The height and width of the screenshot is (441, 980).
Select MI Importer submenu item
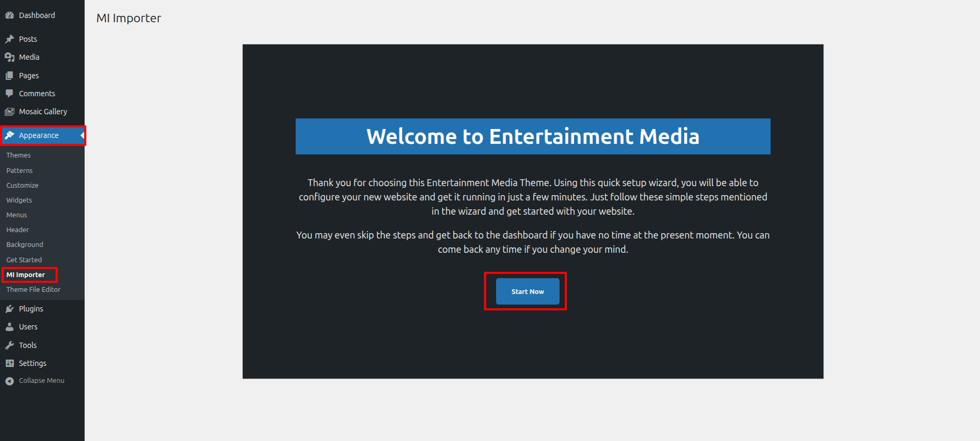pyautogui.click(x=25, y=275)
